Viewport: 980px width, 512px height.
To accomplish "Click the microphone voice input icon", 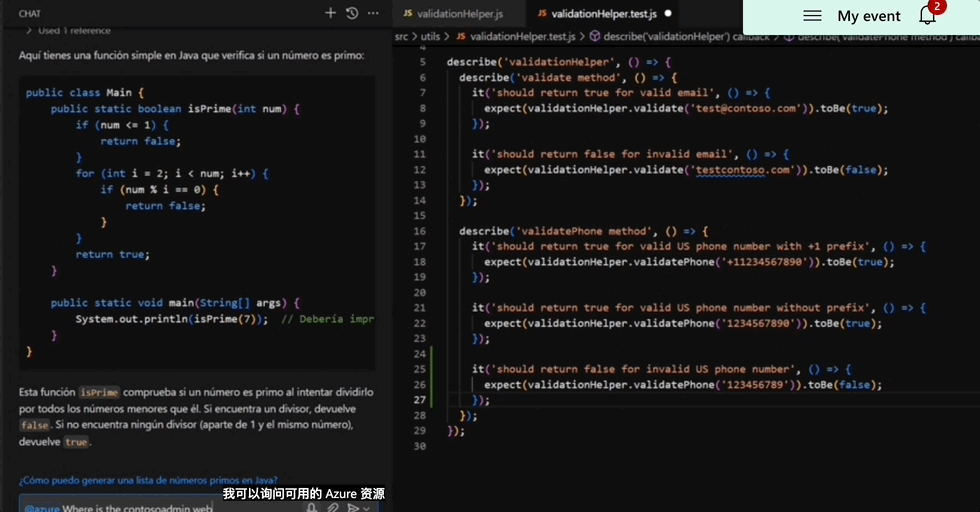I will pos(312,507).
